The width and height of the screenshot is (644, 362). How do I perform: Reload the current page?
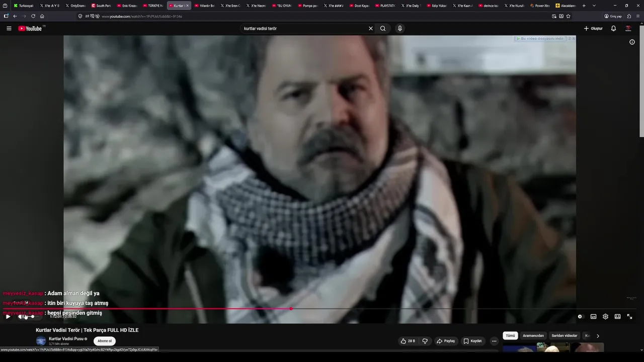pos(33,16)
